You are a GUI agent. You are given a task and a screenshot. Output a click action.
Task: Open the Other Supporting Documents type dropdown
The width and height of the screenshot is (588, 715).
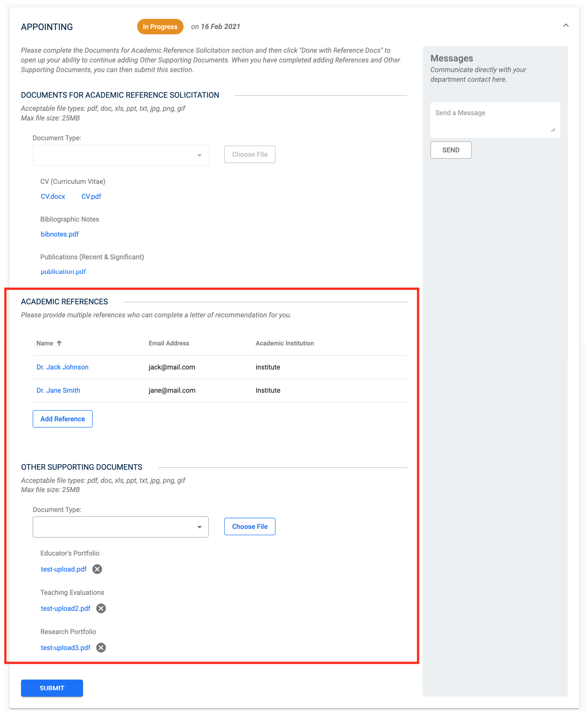pos(120,527)
